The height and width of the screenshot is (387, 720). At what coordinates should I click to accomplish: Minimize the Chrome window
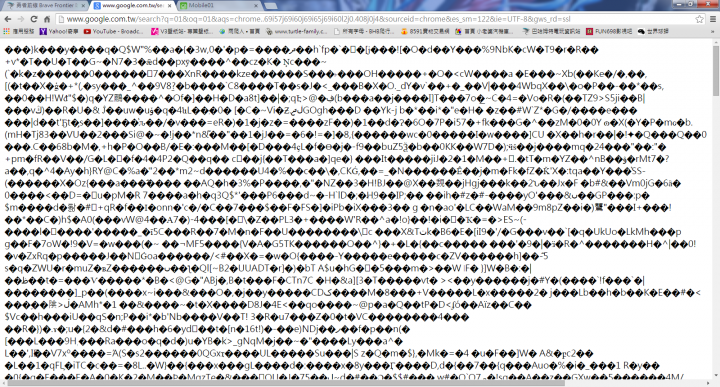coord(679,3)
